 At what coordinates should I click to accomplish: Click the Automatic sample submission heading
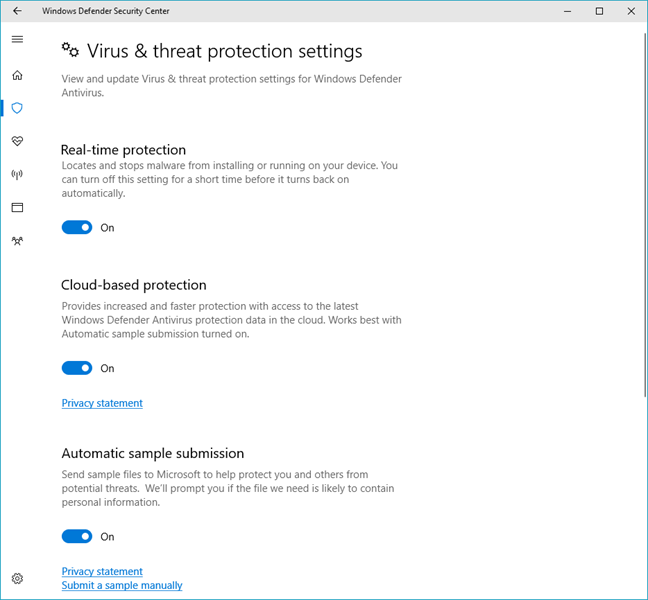(x=152, y=453)
